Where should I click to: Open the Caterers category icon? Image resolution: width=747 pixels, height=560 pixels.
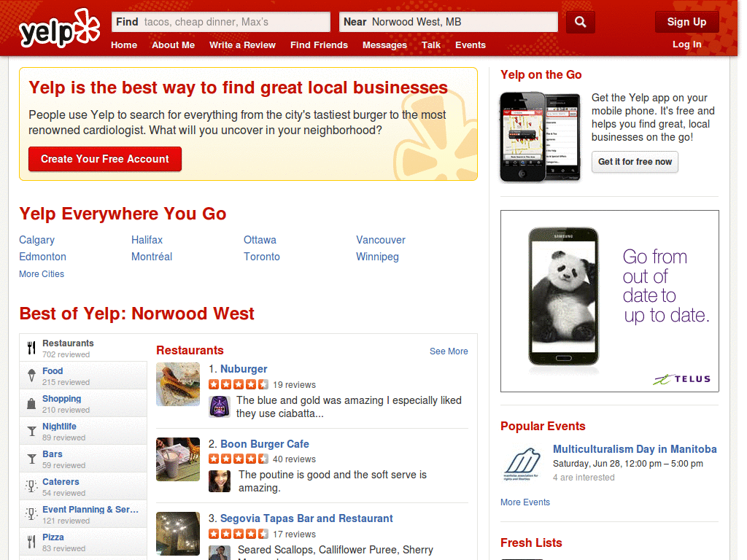[32, 486]
